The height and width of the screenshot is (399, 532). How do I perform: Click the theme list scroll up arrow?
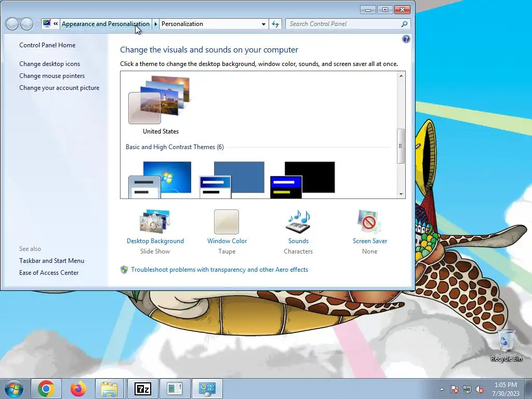coord(401,76)
